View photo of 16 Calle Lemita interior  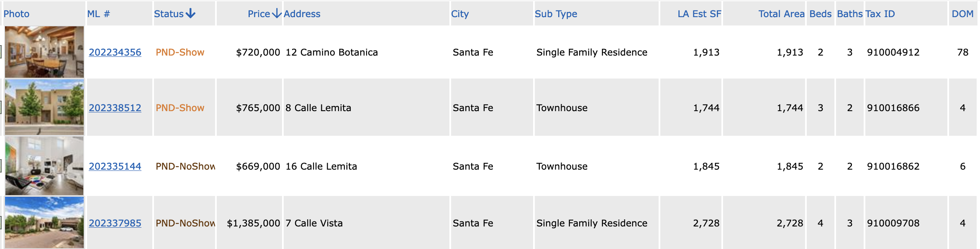click(44, 166)
